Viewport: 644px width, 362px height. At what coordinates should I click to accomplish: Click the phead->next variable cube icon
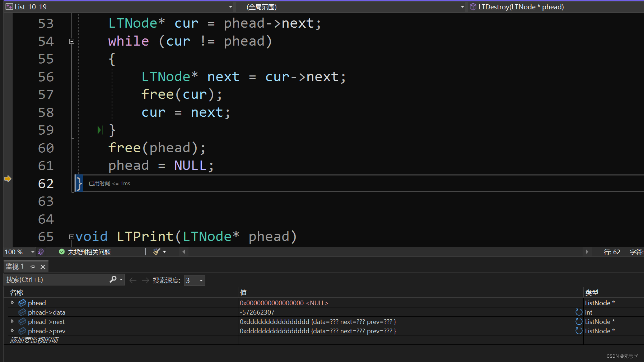tap(22, 321)
